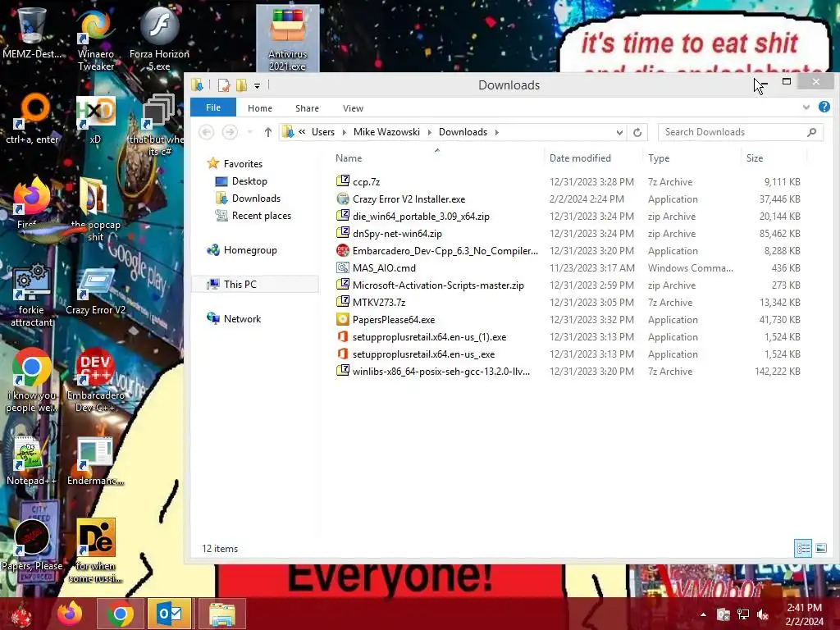
Task: Select the Chrome 'i know you people' shortcut
Action: tap(32, 381)
